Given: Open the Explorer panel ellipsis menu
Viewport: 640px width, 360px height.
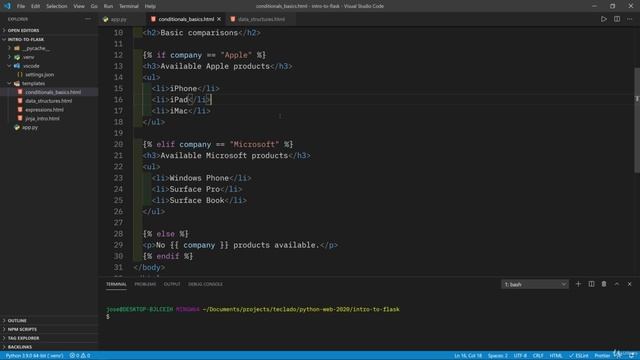Looking at the screenshot, I should [88, 19].
